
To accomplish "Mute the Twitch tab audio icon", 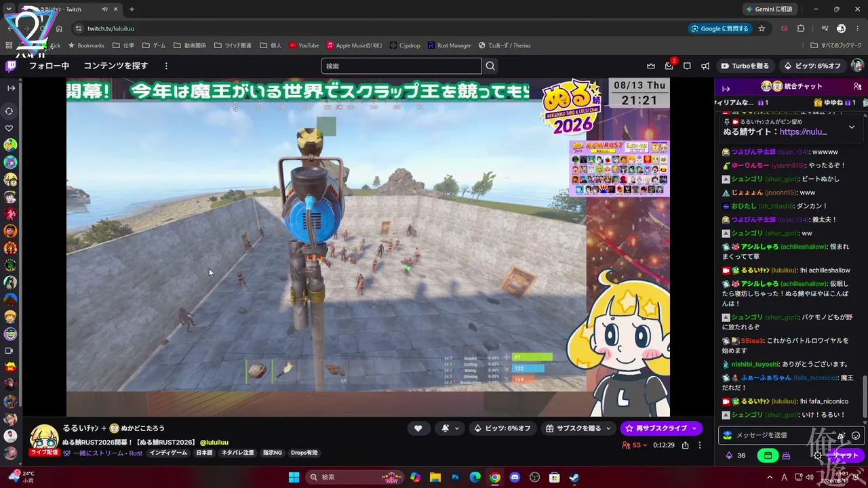I will [x=104, y=9].
